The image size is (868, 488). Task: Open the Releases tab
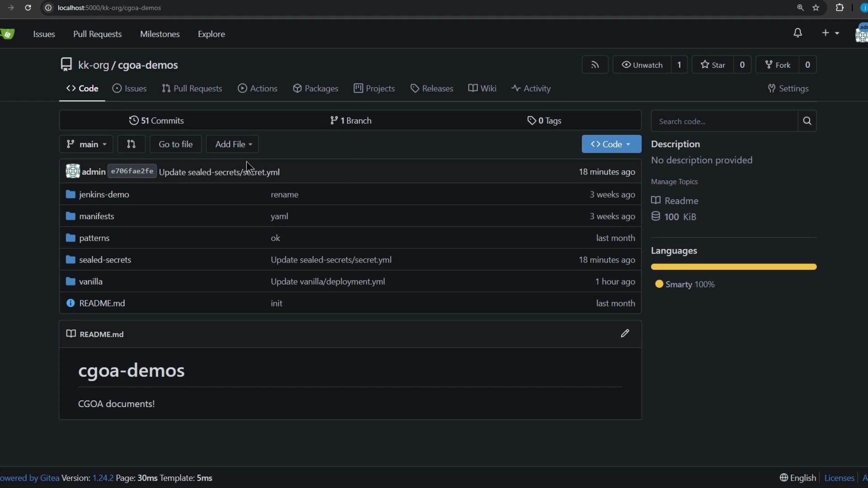coord(432,89)
